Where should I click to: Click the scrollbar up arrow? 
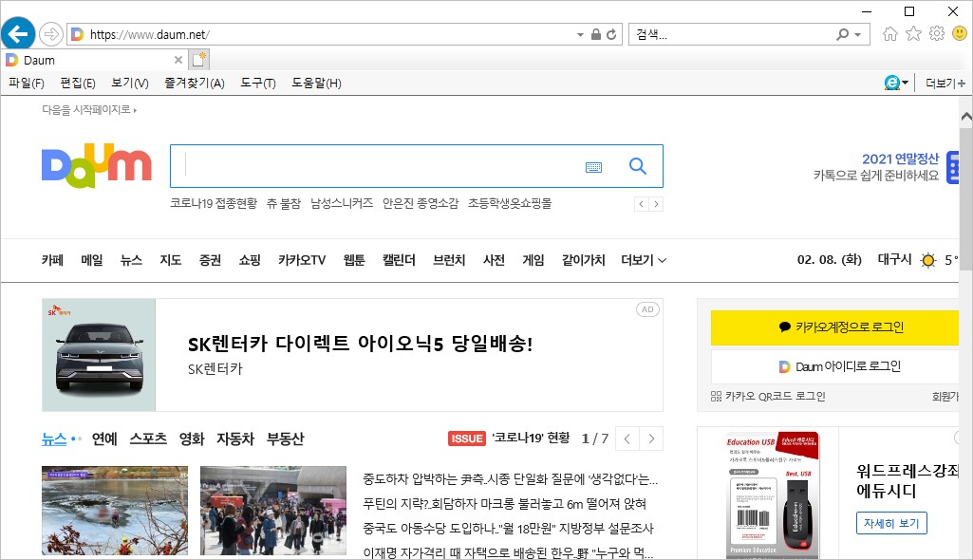coord(965,116)
